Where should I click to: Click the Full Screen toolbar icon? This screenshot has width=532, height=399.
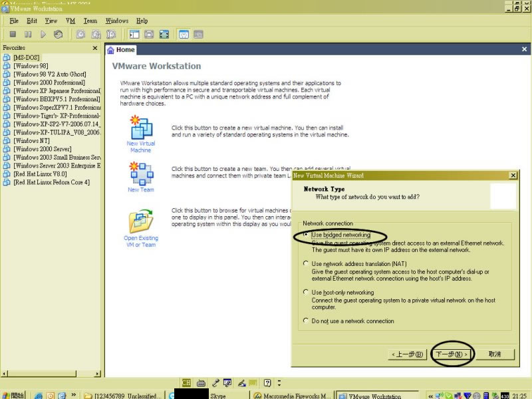pyautogui.click(x=164, y=35)
